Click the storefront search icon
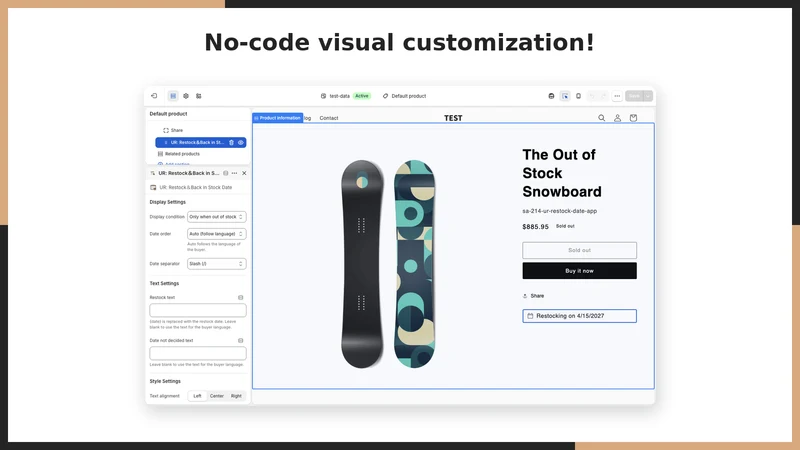Image resolution: width=800 pixels, height=450 pixels. pyautogui.click(x=602, y=118)
